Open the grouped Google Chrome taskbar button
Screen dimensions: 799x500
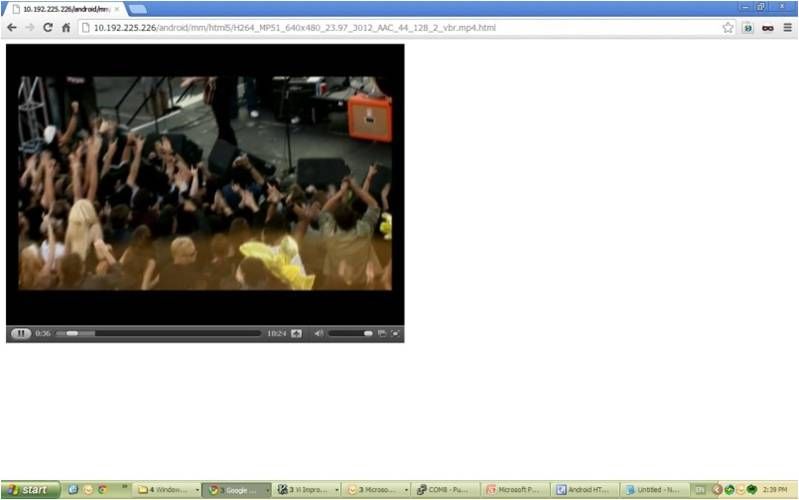237,490
